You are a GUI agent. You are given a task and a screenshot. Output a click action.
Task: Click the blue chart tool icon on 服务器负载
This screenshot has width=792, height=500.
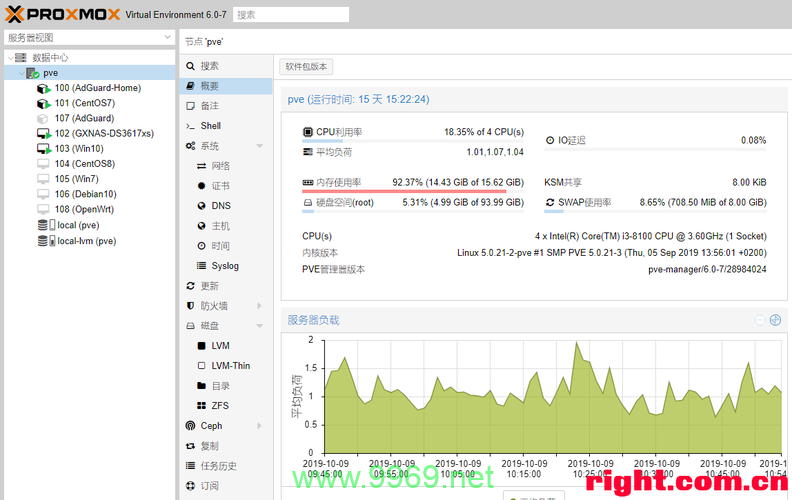[775, 320]
